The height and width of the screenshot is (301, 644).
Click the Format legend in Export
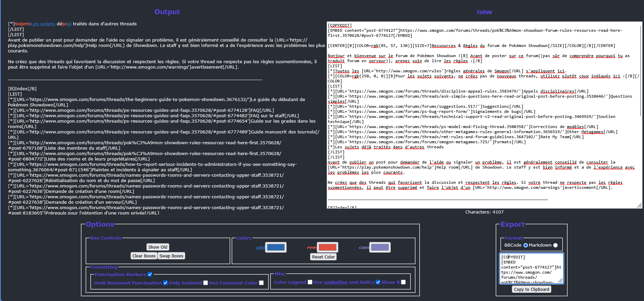pos(514,238)
